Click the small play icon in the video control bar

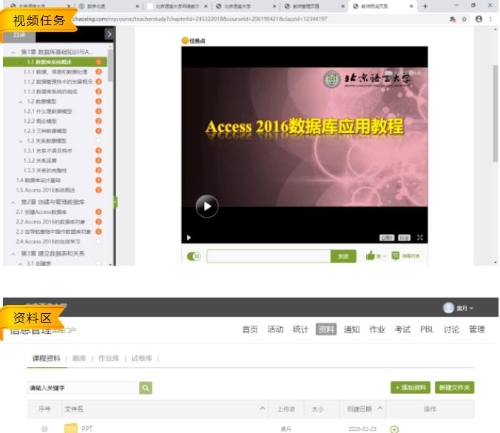(189, 238)
